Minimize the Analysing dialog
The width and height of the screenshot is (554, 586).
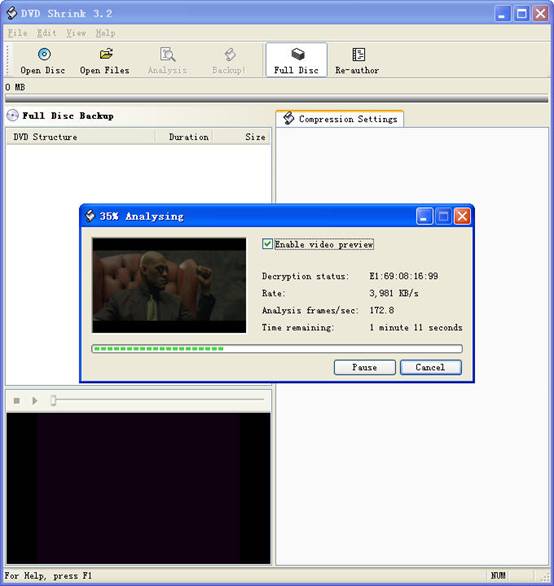tap(424, 216)
